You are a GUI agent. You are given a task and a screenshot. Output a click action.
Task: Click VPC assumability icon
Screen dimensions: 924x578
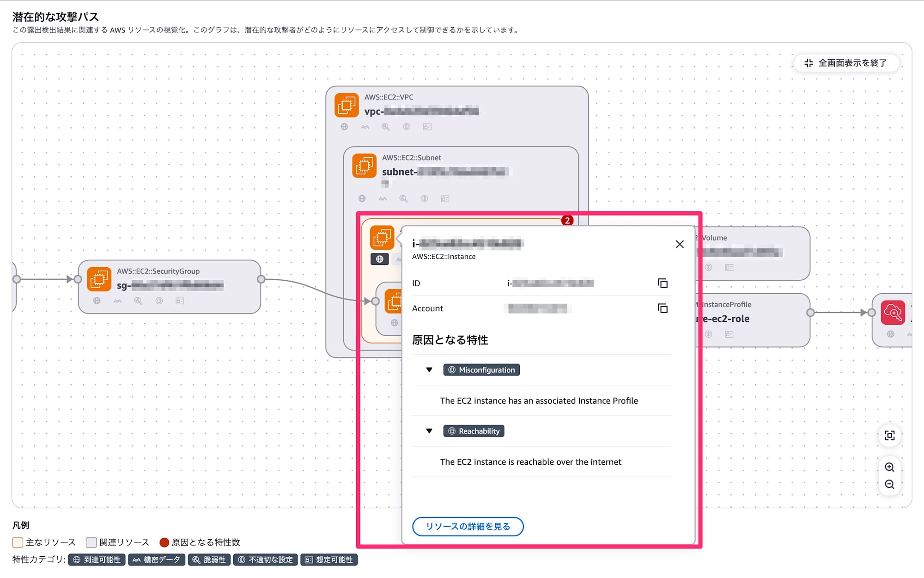[x=427, y=127]
